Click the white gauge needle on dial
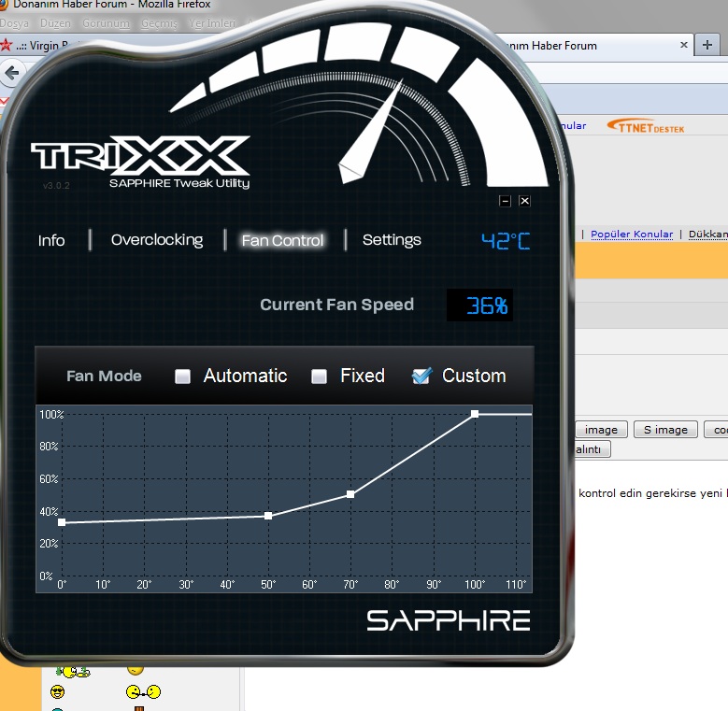Image resolution: width=728 pixels, height=711 pixels. [370, 134]
